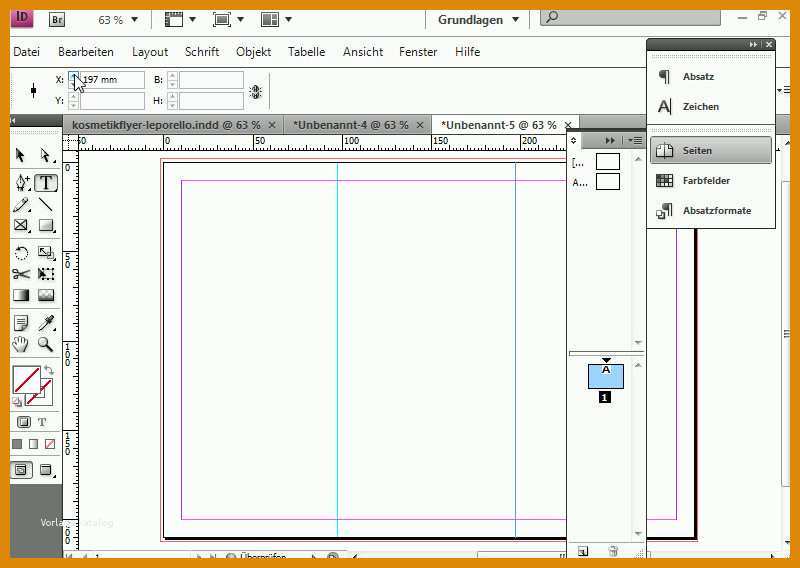800x568 pixels.
Task: Open the Objekt menu
Action: (254, 52)
